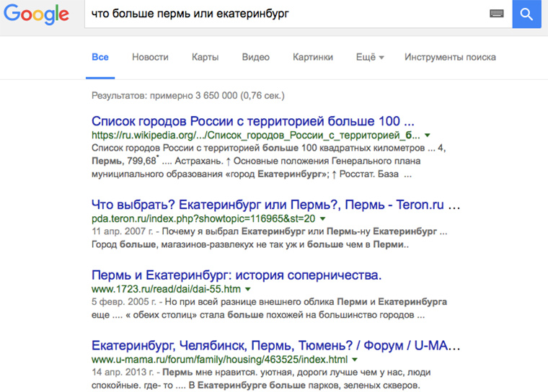The width and height of the screenshot is (548, 392).
Task: Expand arrow next to ru.wikipedia.org URL
Action: pos(428,135)
